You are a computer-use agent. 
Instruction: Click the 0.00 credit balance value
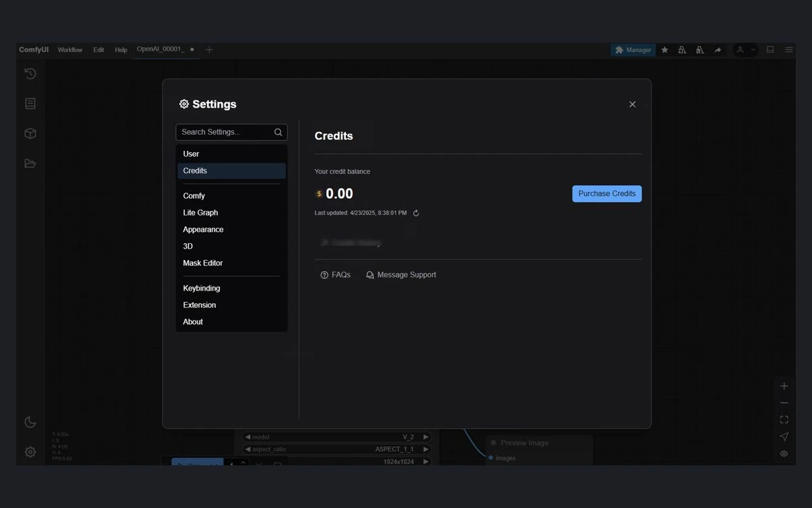[x=339, y=194]
